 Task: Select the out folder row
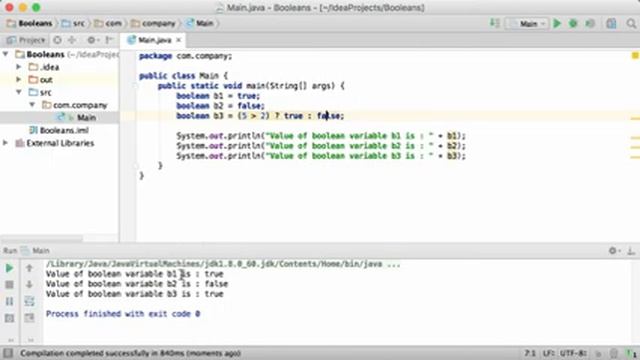(x=60, y=80)
